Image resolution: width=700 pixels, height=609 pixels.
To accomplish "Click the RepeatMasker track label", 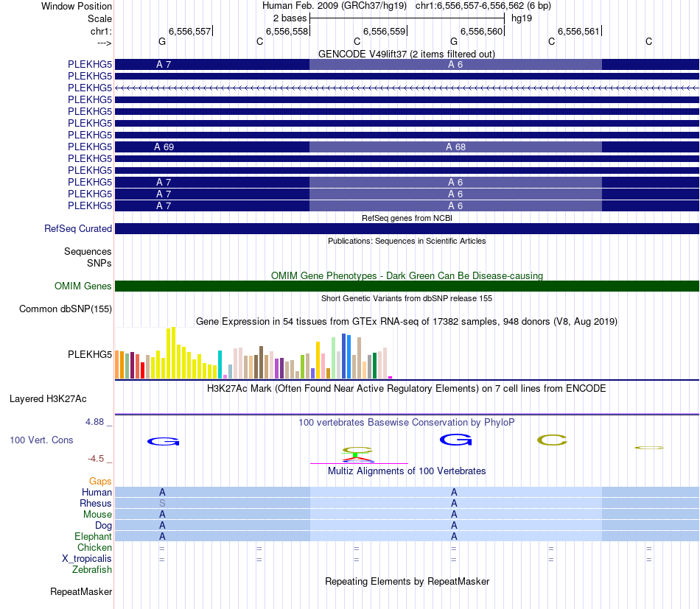I will click(x=81, y=591).
